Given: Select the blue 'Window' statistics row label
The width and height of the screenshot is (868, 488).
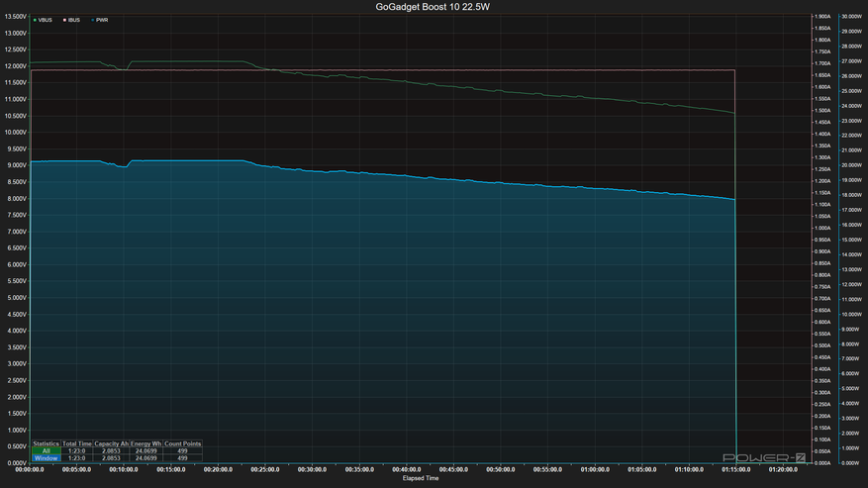Looking at the screenshot, I should click(x=46, y=458).
